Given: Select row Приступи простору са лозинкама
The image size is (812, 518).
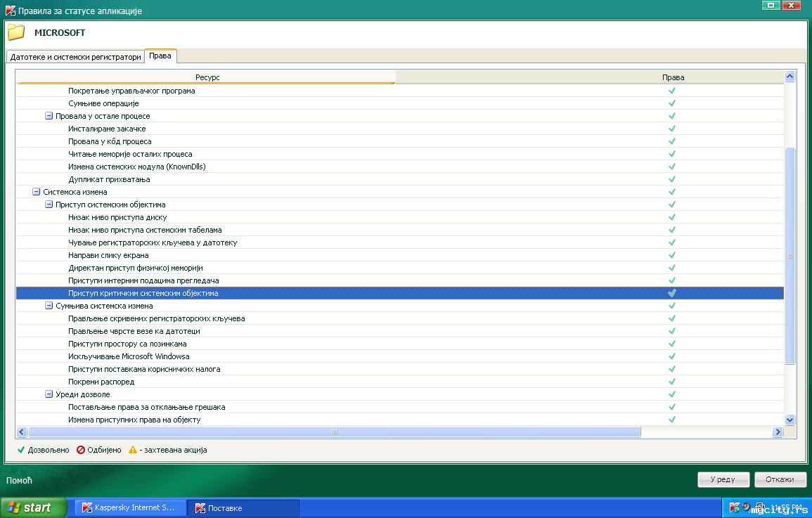Looking at the screenshot, I should click(400, 344).
